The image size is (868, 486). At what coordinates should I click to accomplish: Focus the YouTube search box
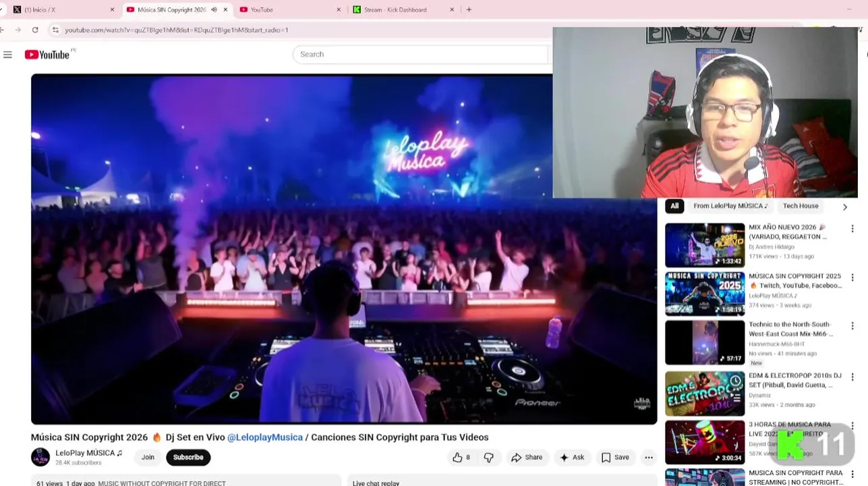pos(421,54)
